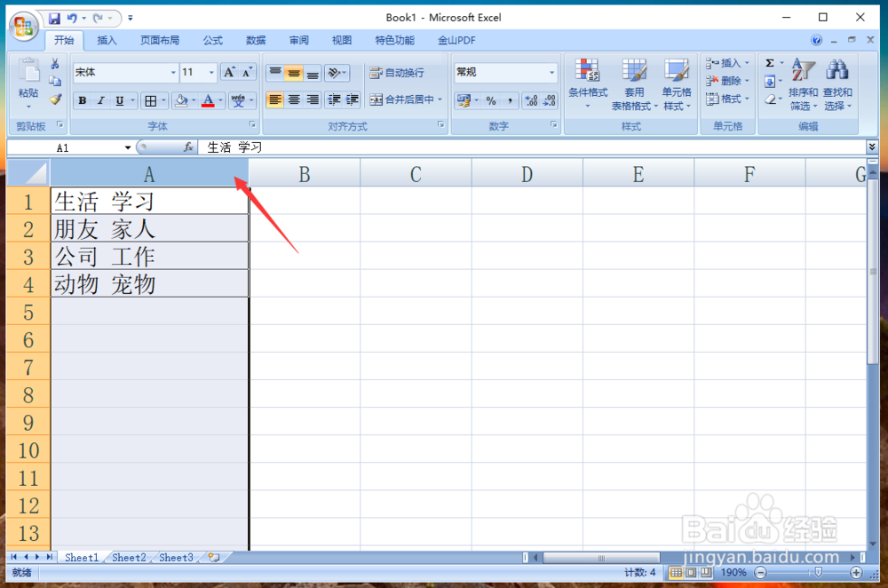Open 查找和选择 find and select
Image resolution: width=888 pixels, height=588 pixels.
click(x=837, y=83)
